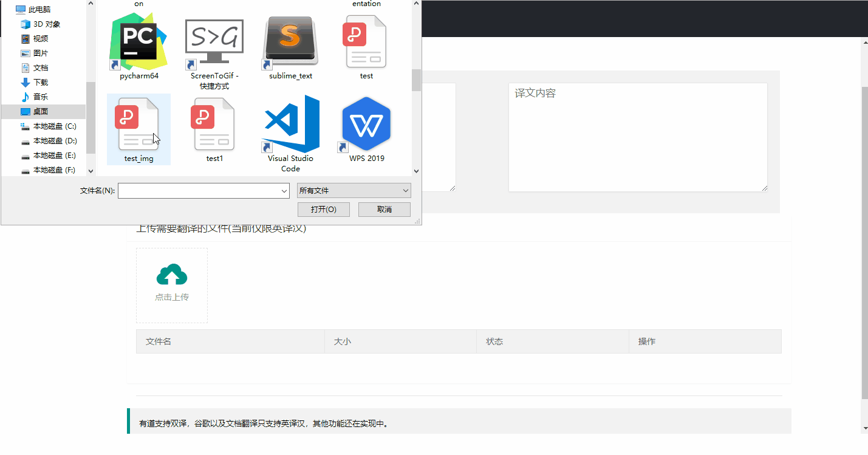The width and height of the screenshot is (868, 455).
Task: Click the file list scroll down arrow
Action: 416,171
